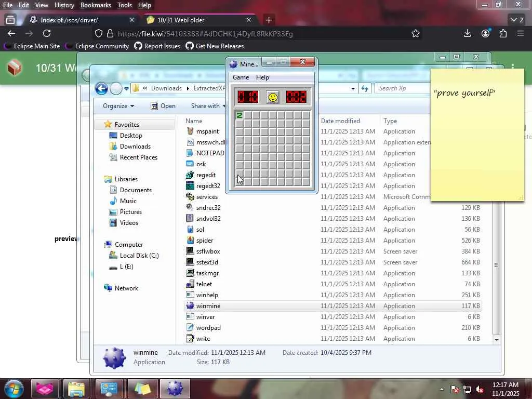Select the telnet file icon
Screen dimensions: 532x399
[x=190, y=284]
